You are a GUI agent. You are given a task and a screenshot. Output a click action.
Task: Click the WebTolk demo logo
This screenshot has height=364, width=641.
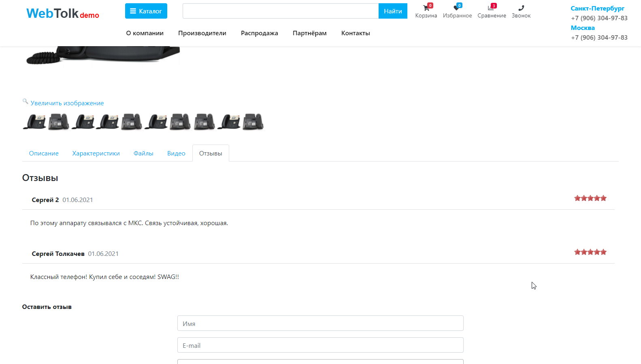(x=62, y=13)
